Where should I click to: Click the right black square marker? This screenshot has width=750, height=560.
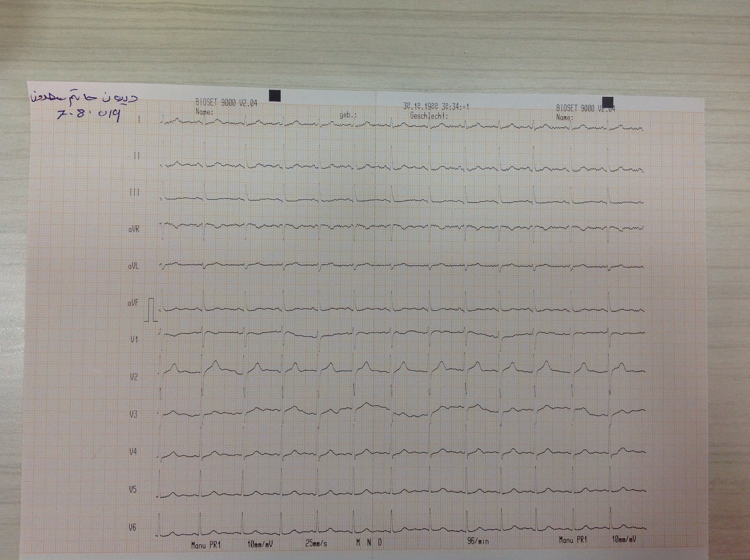tap(608, 102)
